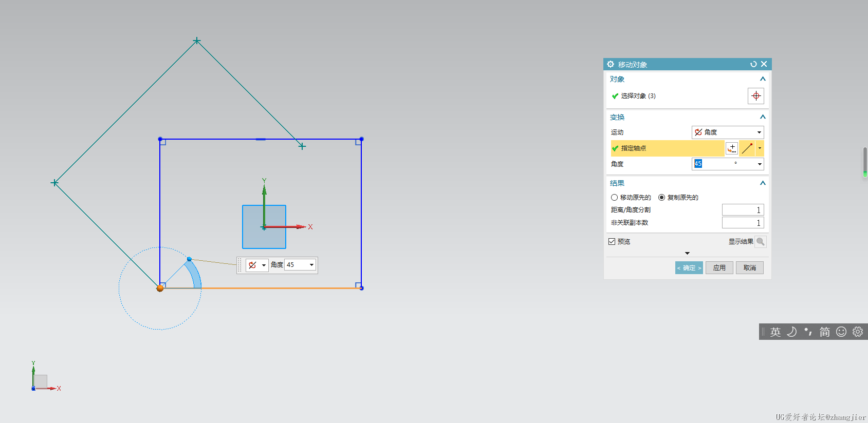Open the 角度 value dropdown arrow
The image size is (868, 423).
tap(760, 164)
